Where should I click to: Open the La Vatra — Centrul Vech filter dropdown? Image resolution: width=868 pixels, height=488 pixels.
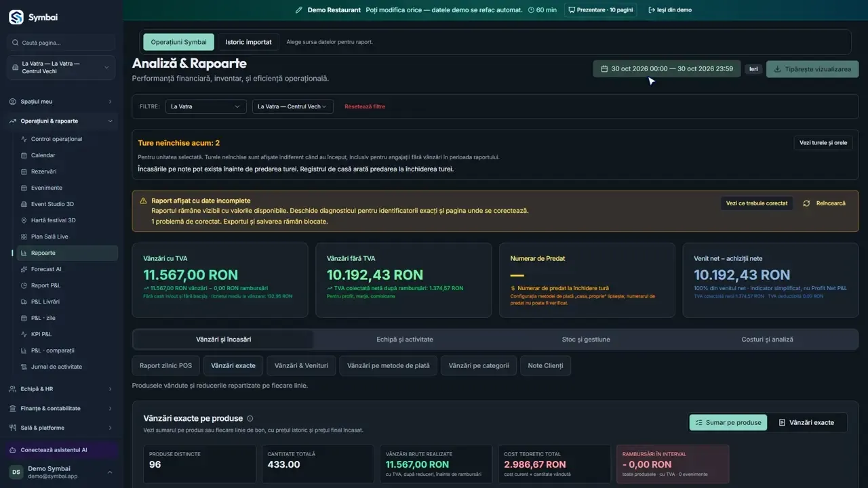point(293,106)
